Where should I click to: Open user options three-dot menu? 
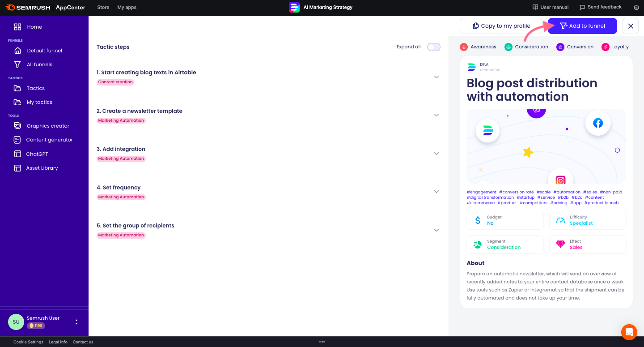pos(76,322)
